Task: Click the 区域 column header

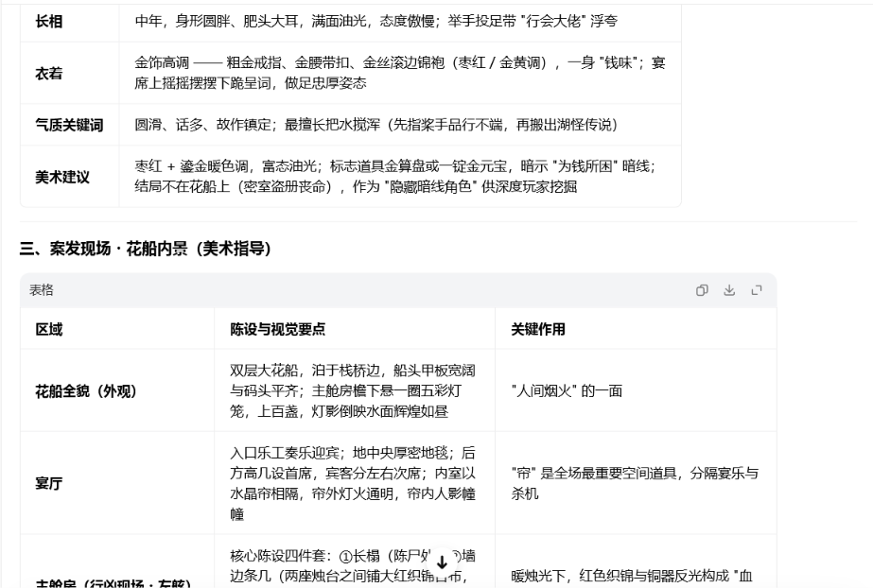Action: click(x=49, y=329)
